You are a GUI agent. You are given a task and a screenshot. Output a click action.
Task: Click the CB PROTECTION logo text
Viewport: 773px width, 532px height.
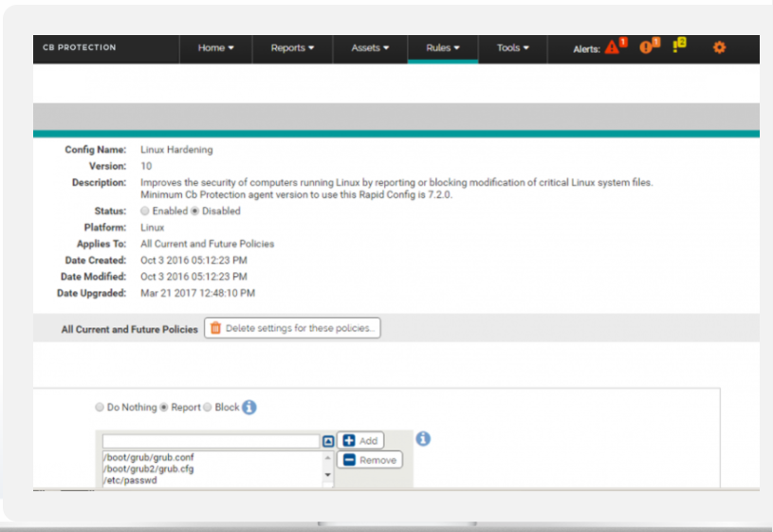(80, 47)
